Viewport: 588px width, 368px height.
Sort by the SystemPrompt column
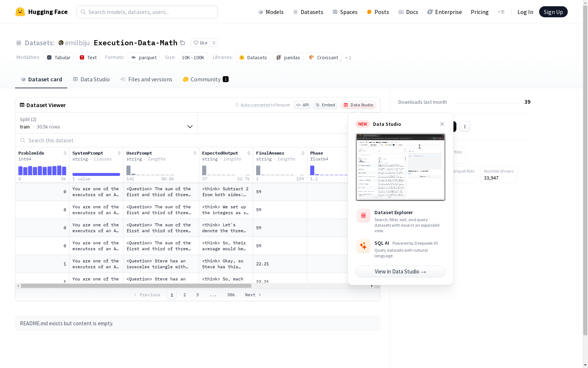[x=119, y=153]
